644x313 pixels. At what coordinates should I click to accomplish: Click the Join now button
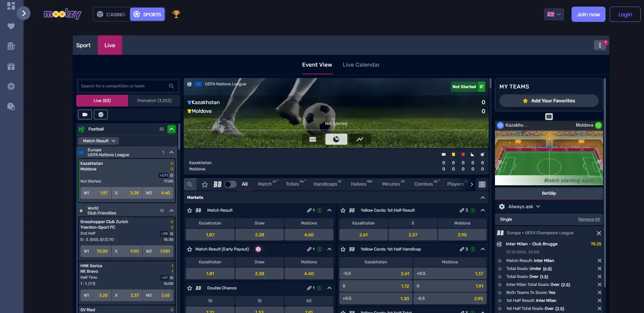588,14
